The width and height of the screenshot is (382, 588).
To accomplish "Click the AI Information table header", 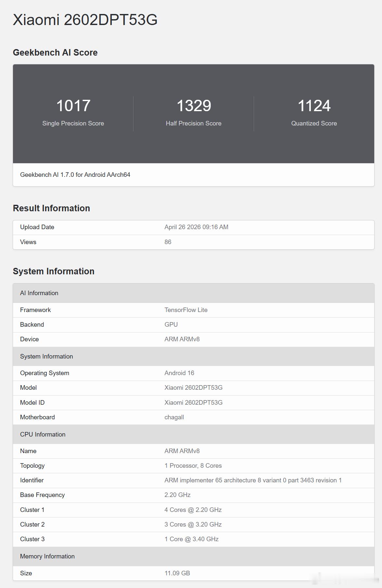I will (194, 293).
